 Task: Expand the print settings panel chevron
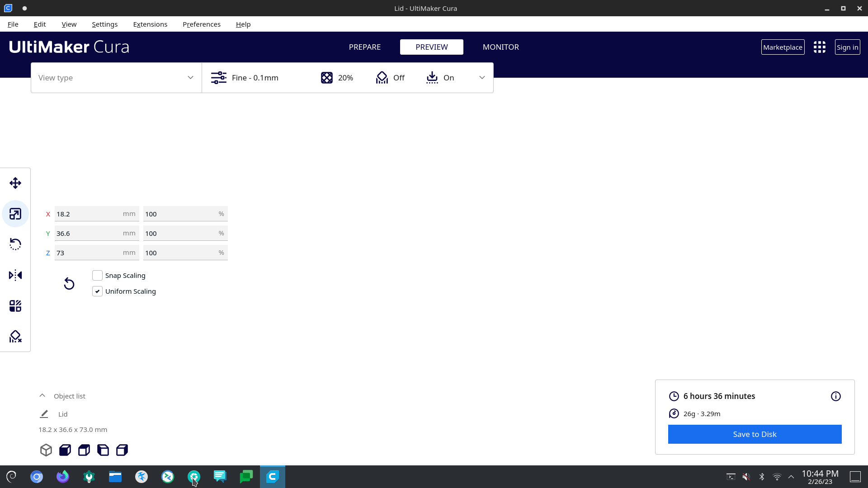pyautogui.click(x=482, y=77)
